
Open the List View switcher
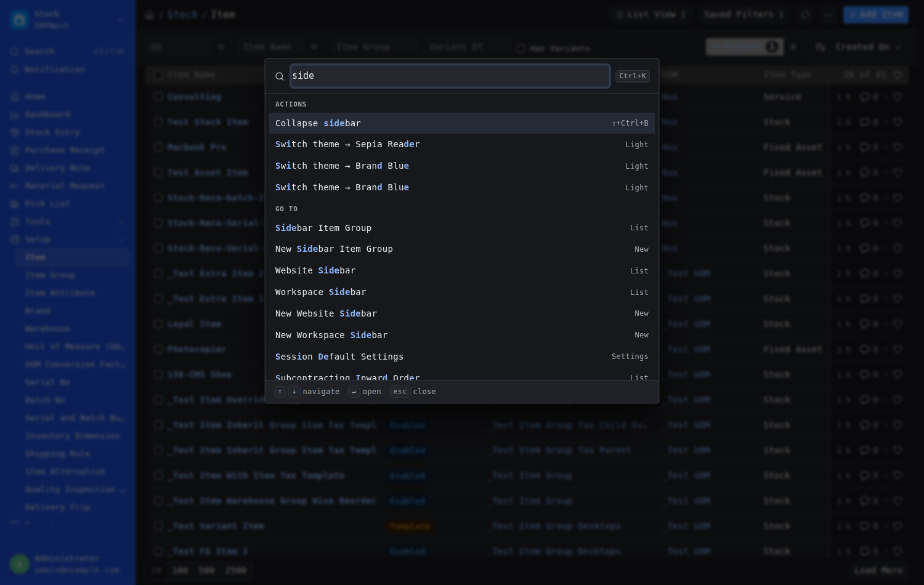coord(650,14)
